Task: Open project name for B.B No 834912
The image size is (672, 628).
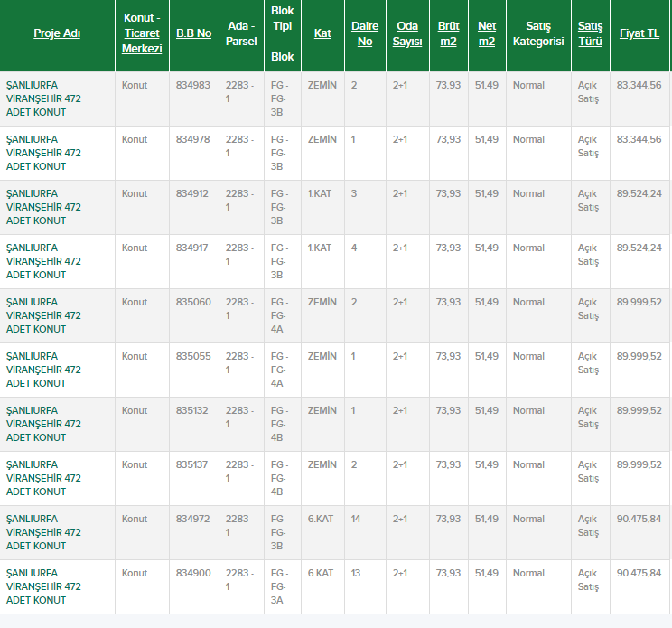Action: [x=43, y=207]
